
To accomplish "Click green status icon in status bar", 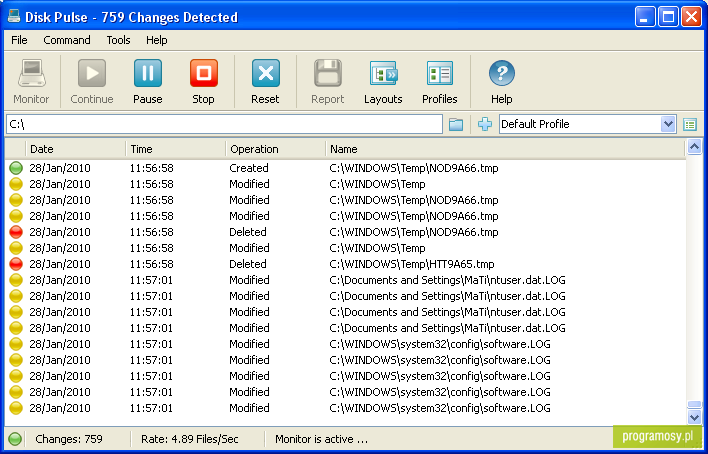I will tap(15, 439).
